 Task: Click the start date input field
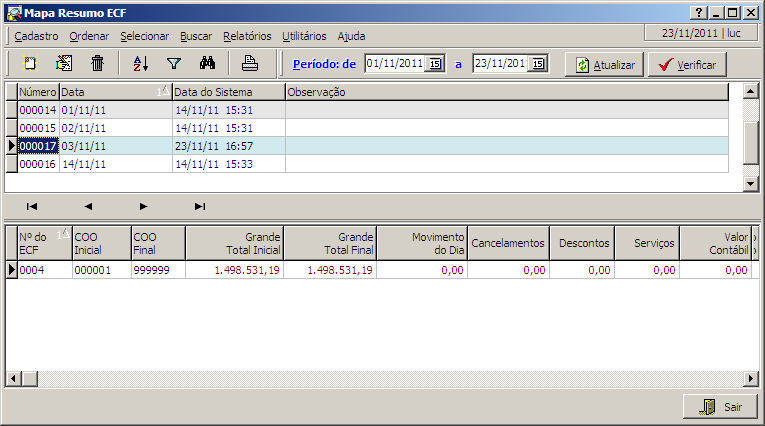tap(395, 64)
